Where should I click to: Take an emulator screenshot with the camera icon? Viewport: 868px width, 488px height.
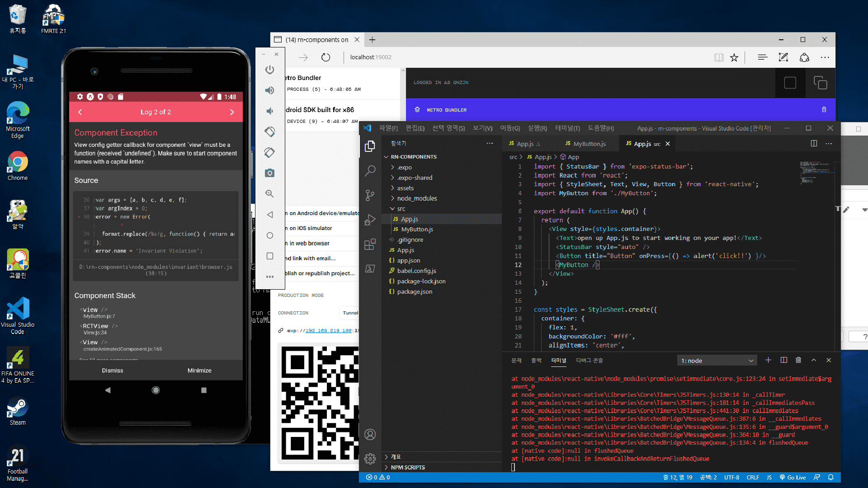click(270, 173)
